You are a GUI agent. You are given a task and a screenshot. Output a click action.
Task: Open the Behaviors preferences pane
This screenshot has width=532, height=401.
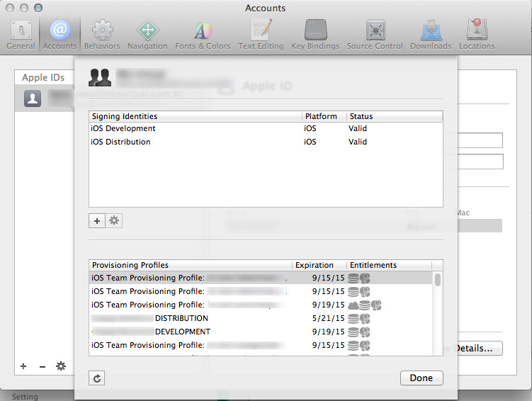click(102, 34)
